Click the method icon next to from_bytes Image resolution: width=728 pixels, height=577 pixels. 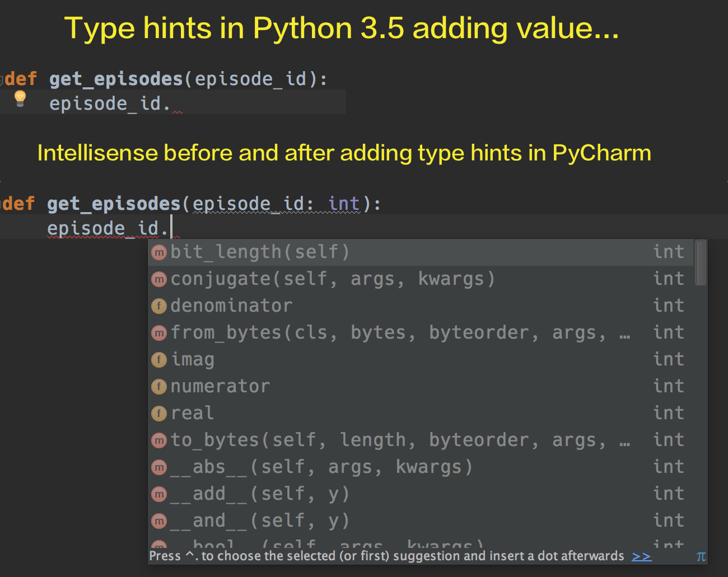160,333
